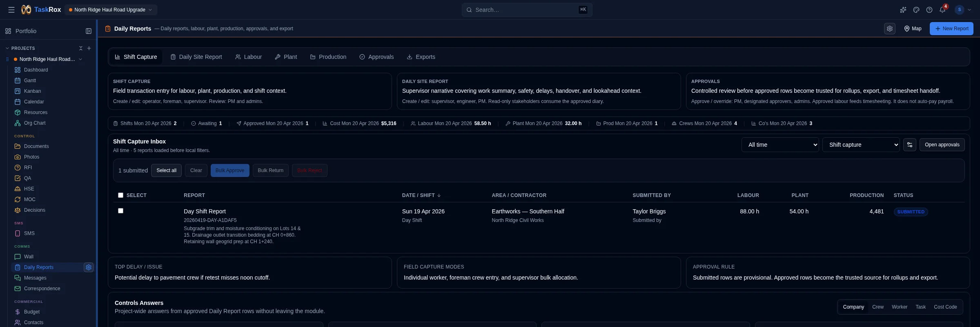This screenshot has height=327, width=980.
Task: Open the All time period dropdown
Action: [780, 145]
